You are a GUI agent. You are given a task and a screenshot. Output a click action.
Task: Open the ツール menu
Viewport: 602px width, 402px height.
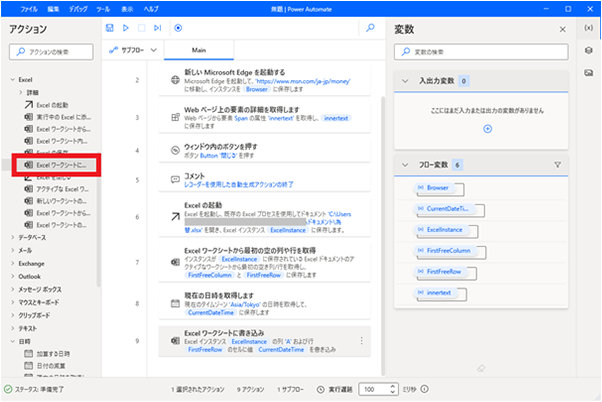[103, 9]
